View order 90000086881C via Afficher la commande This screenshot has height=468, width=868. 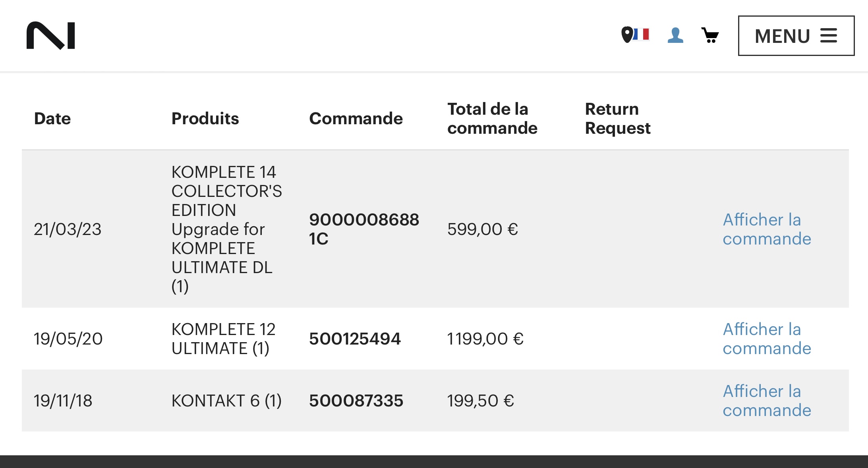coord(767,229)
